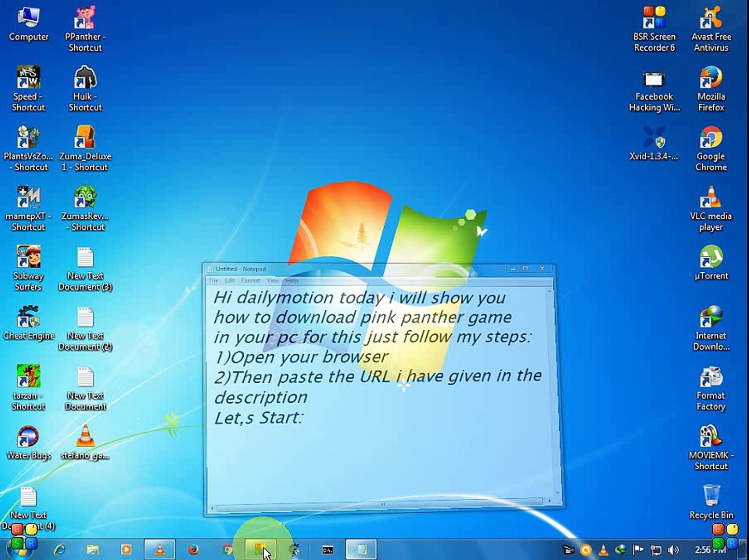Select the Subway Surfers icon
The image size is (749, 560).
click(29, 269)
